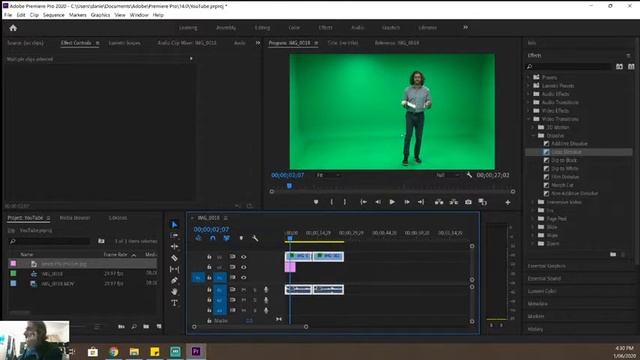The height and width of the screenshot is (360, 640).
Task: Open the Full playback resolution dropdown
Action: pyautogui.click(x=448, y=175)
